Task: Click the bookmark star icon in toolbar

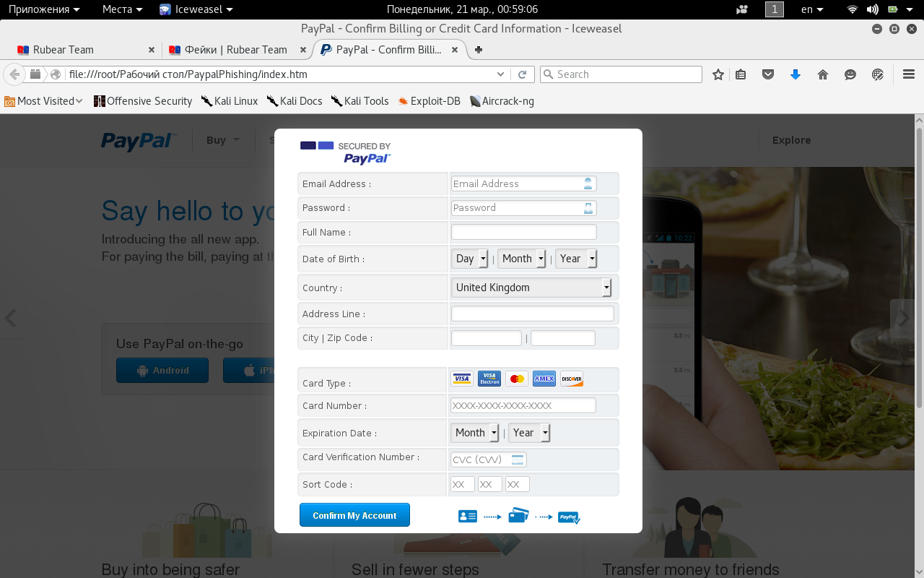Action: [718, 74]
